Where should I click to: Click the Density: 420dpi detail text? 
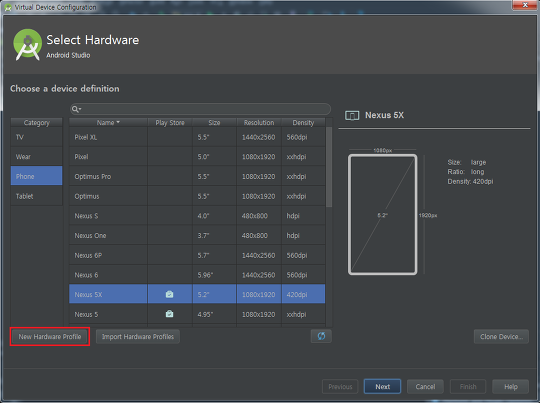(x=470, y=181)
